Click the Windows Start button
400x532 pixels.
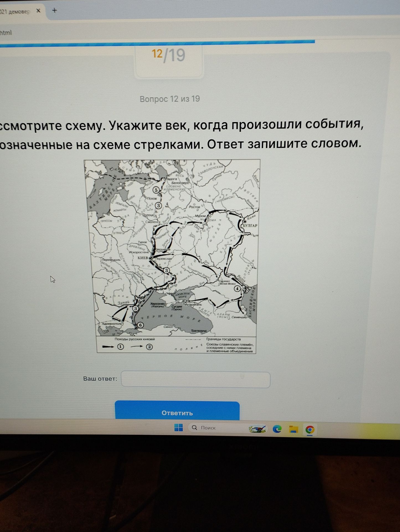tap(179, 428)
